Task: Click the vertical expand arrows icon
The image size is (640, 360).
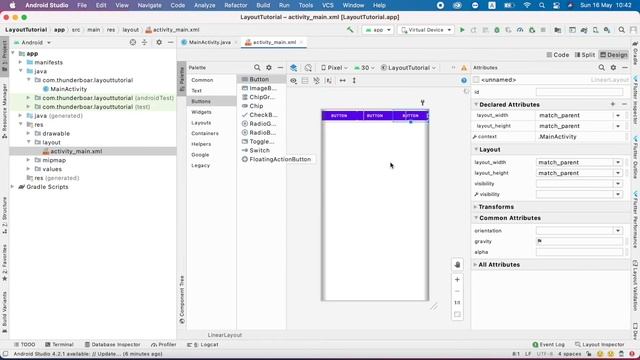Action: tap(354, 80)
